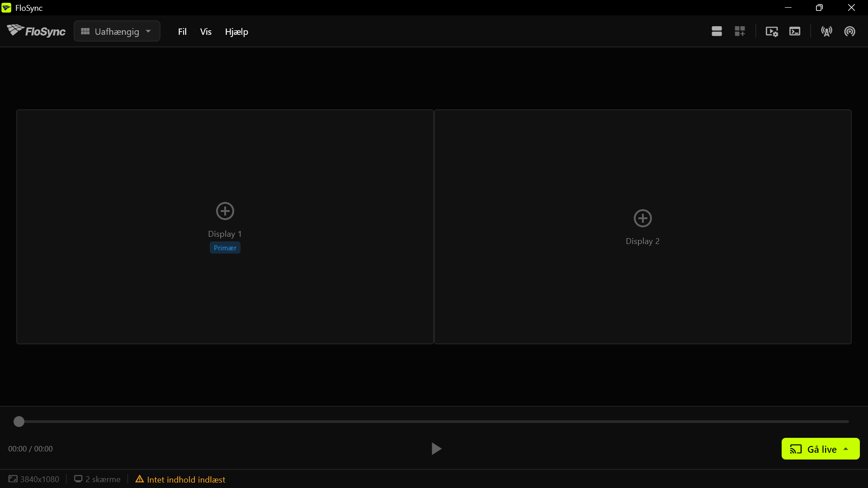
Task: Click the FloSync app icon in title bar
Action: (6, 8)
